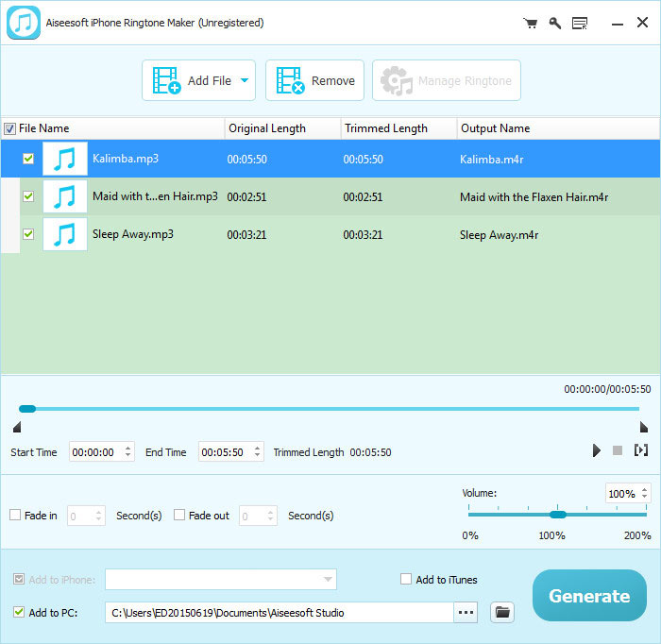Sort by Output Name column header
Screen dimensions: 661x644
tap(559, 128)
